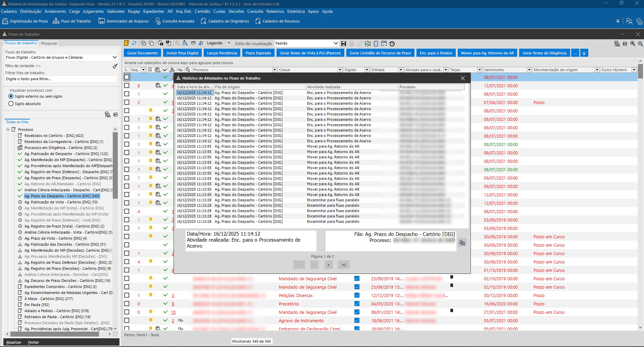Select the Sigilo absoluto radio button
The width and height of the screenshot is (644, 347).
[x=11, y=104]
